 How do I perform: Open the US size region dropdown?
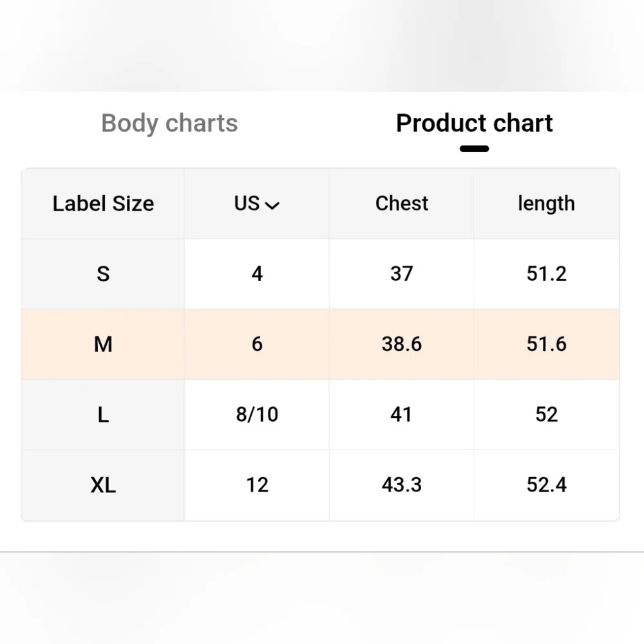256,204
